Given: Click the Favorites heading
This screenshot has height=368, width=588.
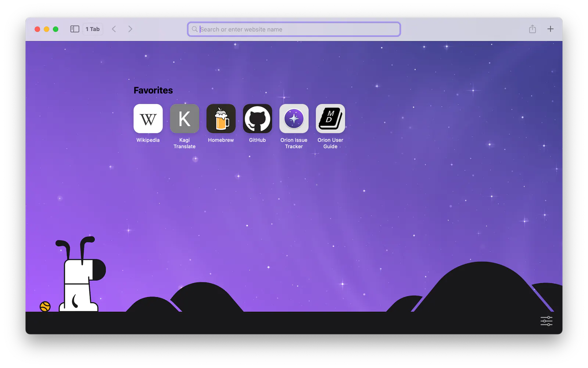Looking at the screenshot, I should (x=153, y=90).
